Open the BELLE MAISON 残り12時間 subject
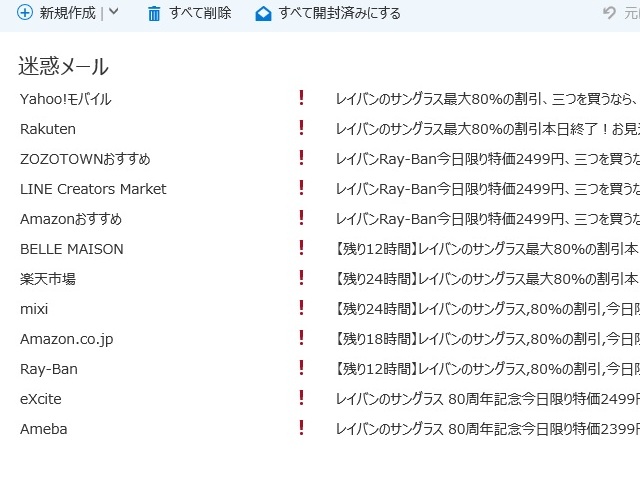The height and width of the screenshot is (480, 640). [487, 249]
